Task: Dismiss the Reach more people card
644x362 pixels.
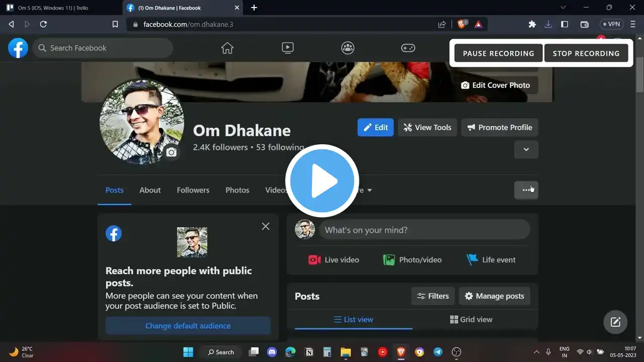Action: 266,226
